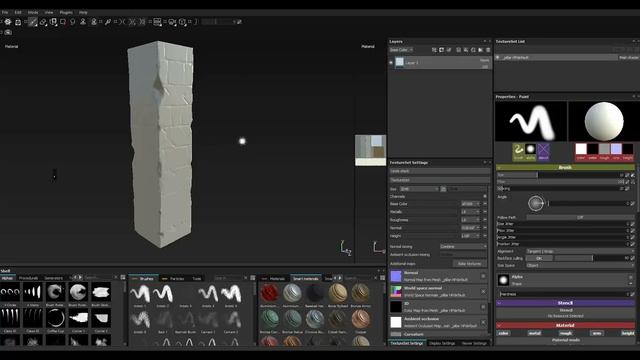Click the Alpha shape thumbnail in Properties
The width and height of the screenshot is (640, 360).
click(x=503, y=280)
